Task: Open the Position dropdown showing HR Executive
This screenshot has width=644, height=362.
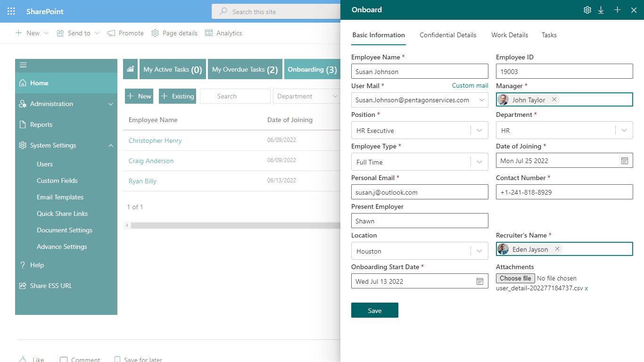Action: tap(479, 131)
